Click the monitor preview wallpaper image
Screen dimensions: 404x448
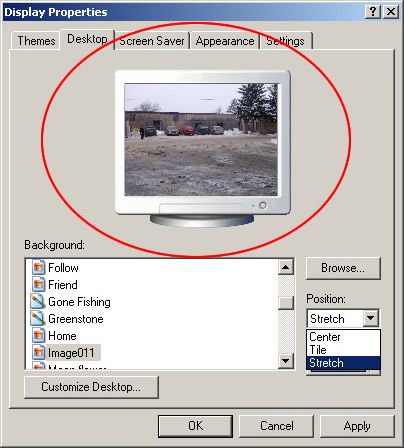click(201, 139)
